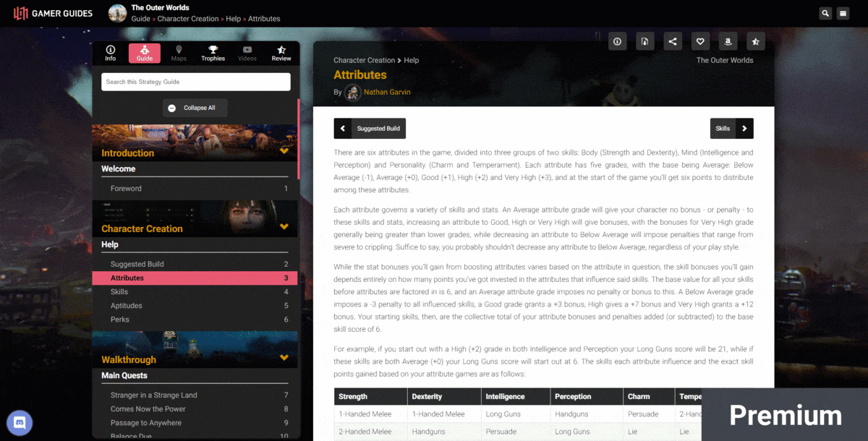Click the Welcome subsection heading
The image size is (868, 441).
tap(119, 169)
